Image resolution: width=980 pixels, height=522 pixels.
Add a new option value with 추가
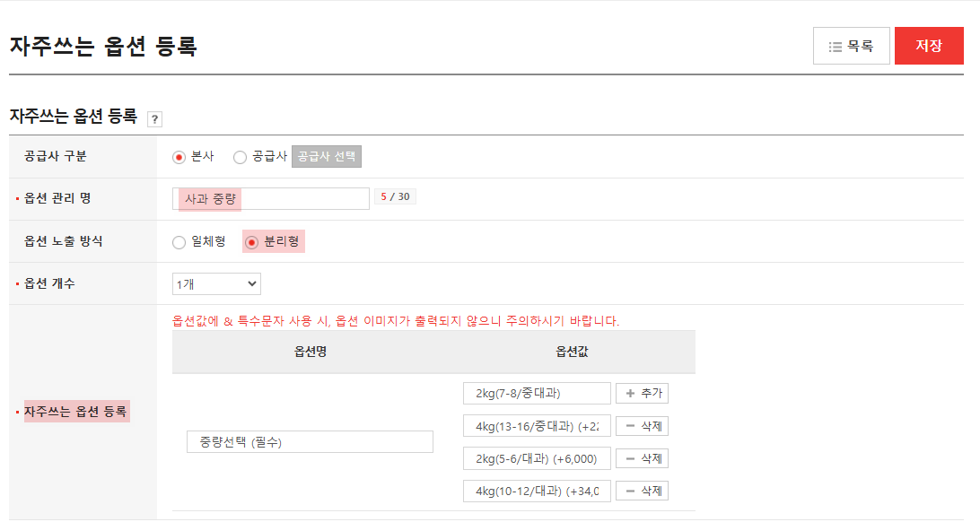[643, 392]
